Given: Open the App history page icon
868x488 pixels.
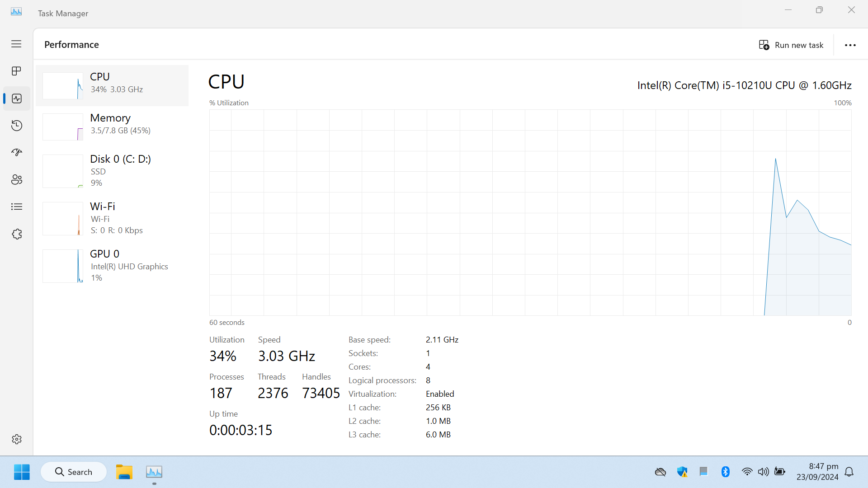Looking at the screenshot, I should point(17,125).
